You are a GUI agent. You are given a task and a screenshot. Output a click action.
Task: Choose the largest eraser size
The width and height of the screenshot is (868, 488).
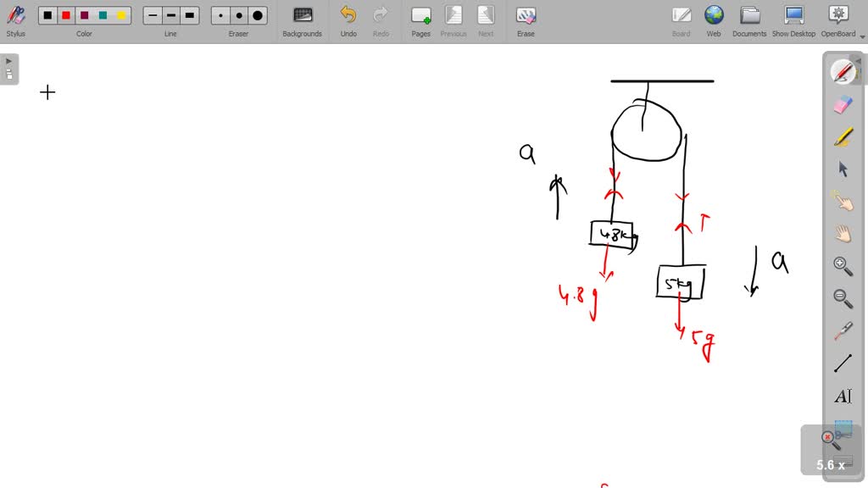click(x=258, y=15)
